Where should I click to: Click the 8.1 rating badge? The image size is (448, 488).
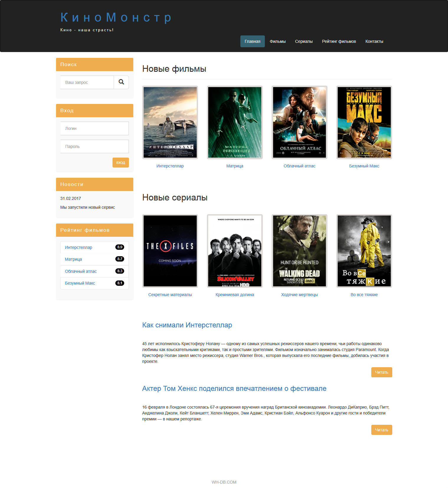120,283
